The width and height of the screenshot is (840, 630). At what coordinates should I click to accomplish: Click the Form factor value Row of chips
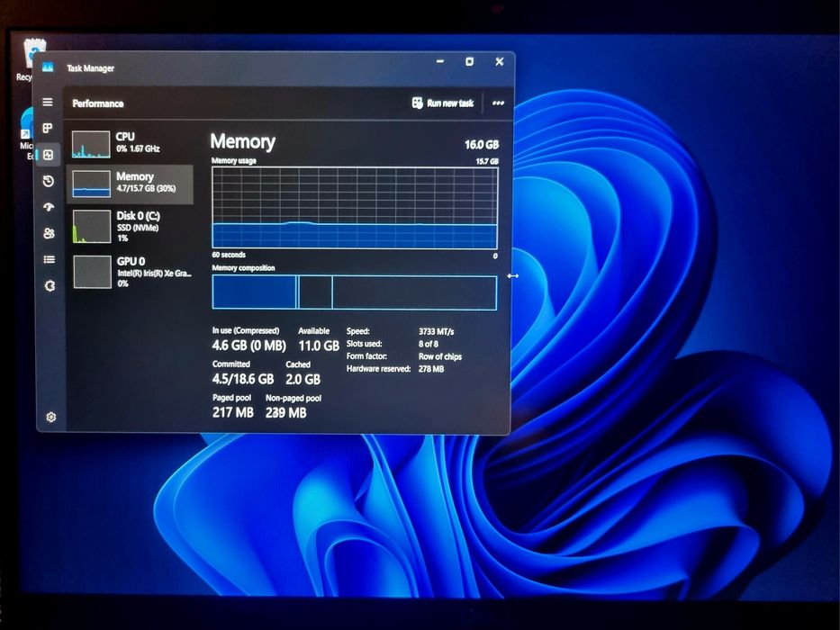coord(440,356)
